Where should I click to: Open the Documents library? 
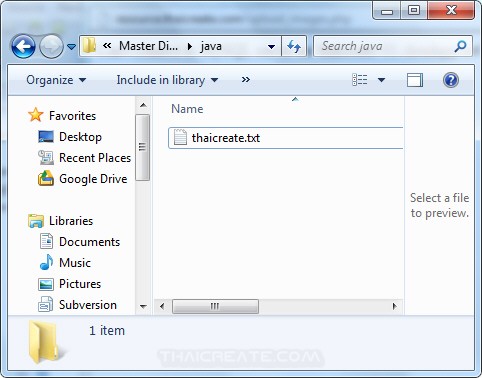click(x=89, y=242)
